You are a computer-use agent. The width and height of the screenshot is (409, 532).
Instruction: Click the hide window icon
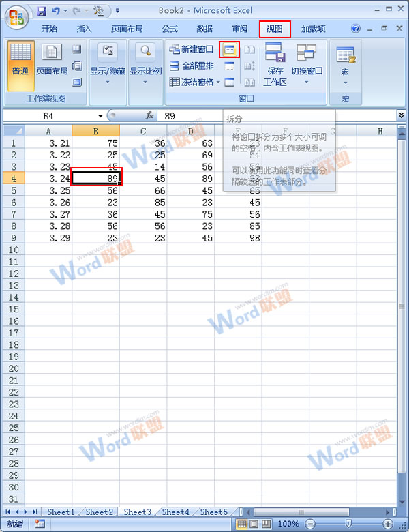click(230, 66)
